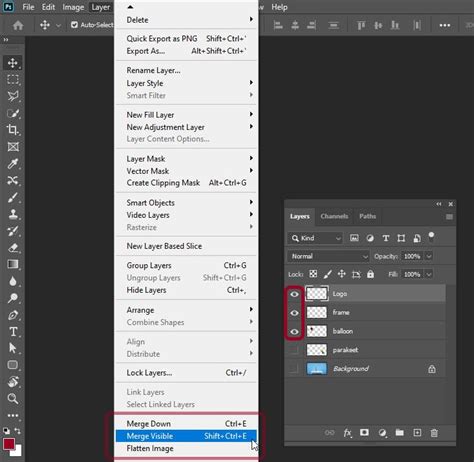Viewport: 474px width, 462px height.
Task: Show the Background layer visibility box
Action: [294, 368]
